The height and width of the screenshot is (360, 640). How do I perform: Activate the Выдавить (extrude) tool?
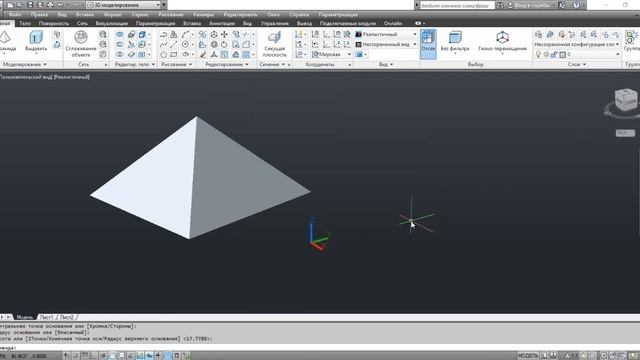36,41
